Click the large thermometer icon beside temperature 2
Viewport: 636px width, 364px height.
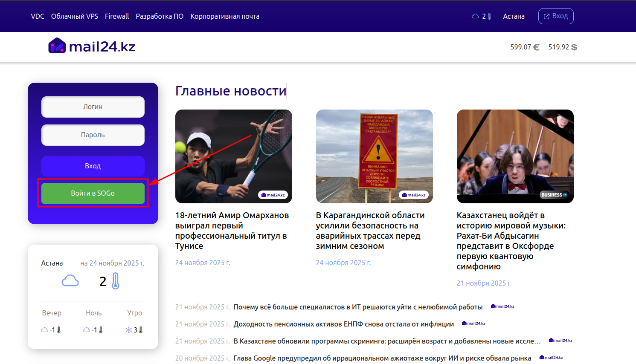click(116, 281)
